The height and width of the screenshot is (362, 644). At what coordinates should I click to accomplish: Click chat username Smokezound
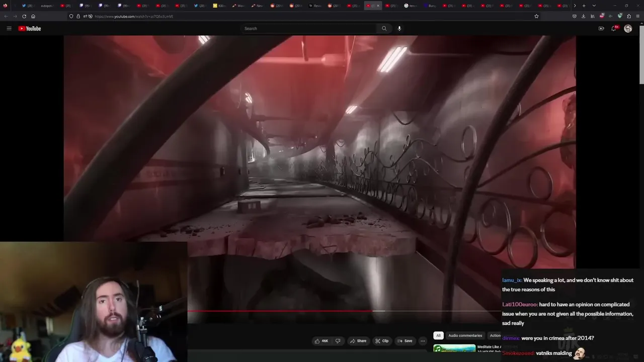click(518, 353)
